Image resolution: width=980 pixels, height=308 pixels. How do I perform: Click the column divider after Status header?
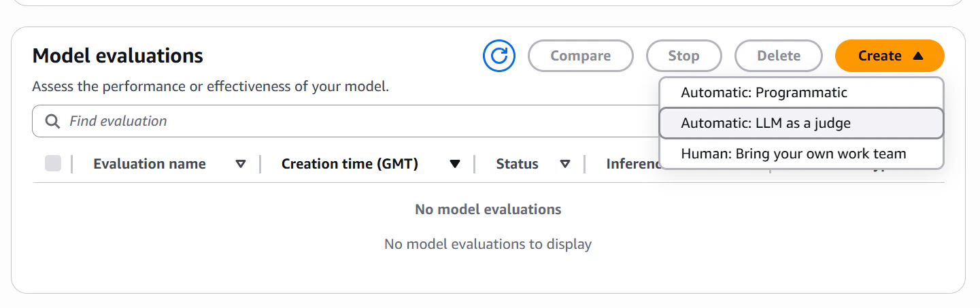[585, 164]
